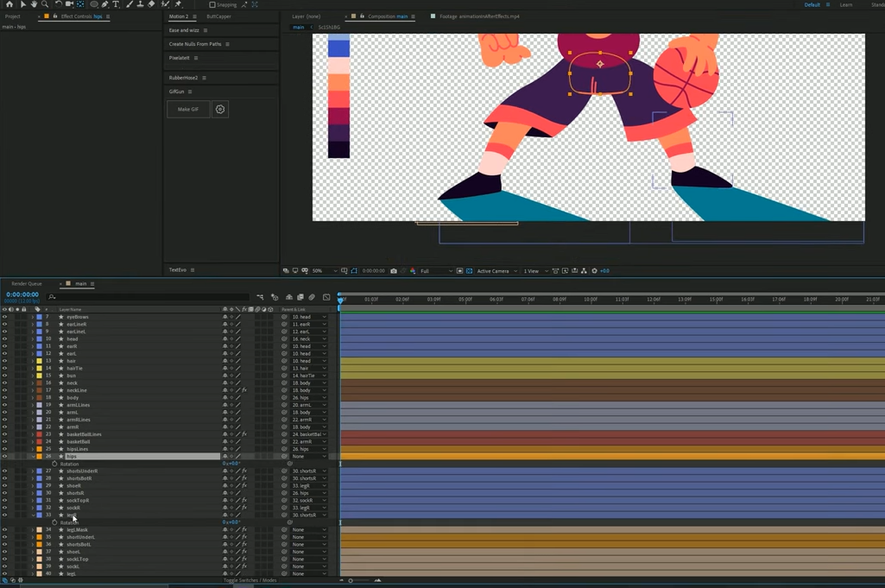Open viewer magnification 50% dropdown
Viewport: 885px width, 588px height.
pyautogui.click(x=325, y=271)
